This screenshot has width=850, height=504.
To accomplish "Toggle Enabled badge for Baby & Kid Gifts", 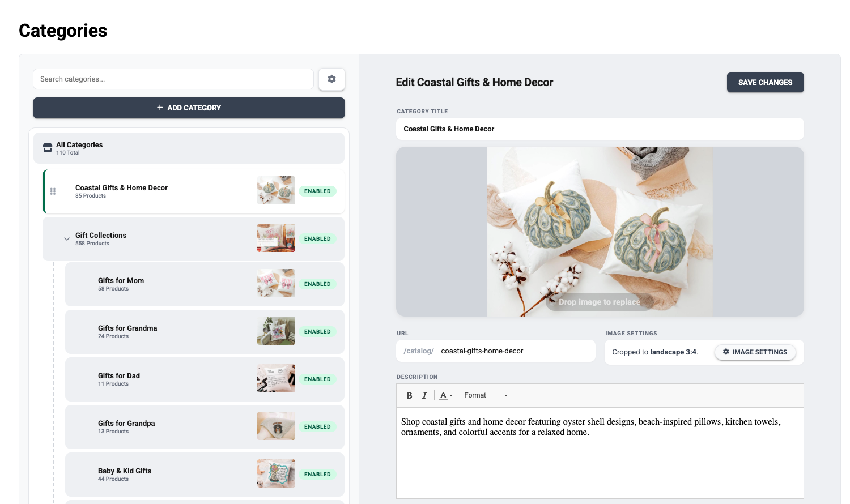I will tap(317, 475).
